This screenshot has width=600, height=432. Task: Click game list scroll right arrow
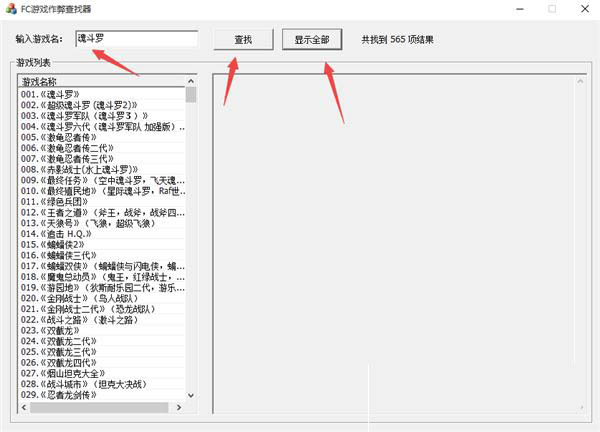(x=179, y=408)
